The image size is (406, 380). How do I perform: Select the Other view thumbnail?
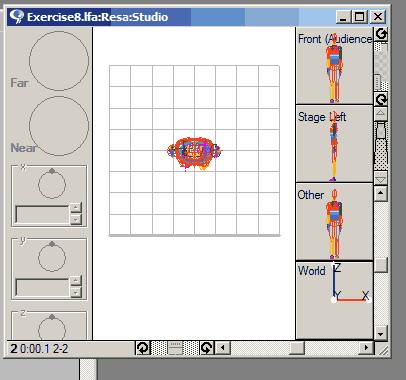[x=334, y=222]
